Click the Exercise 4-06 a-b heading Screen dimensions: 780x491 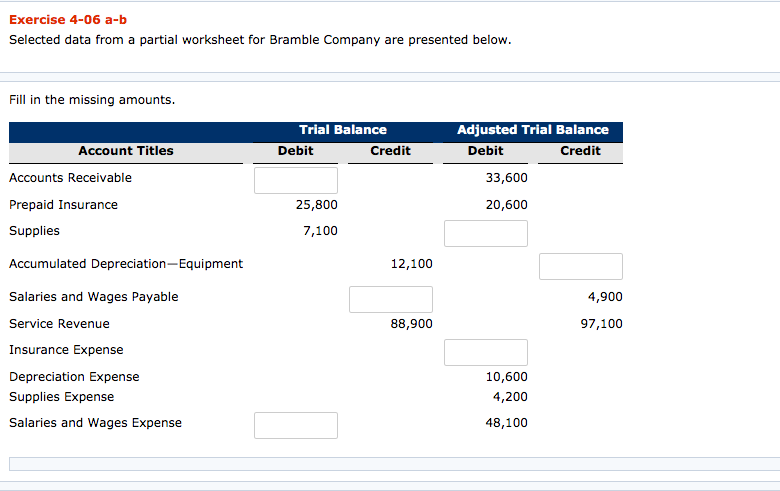[68, 20]
